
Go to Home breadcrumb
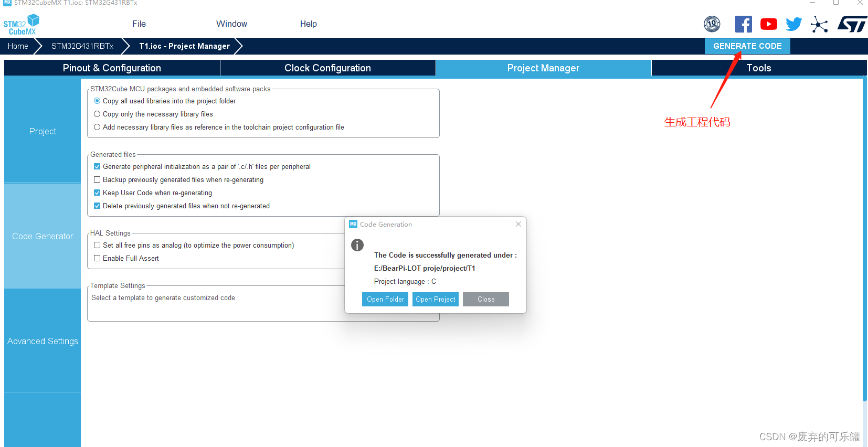click(x=18, y=46)
